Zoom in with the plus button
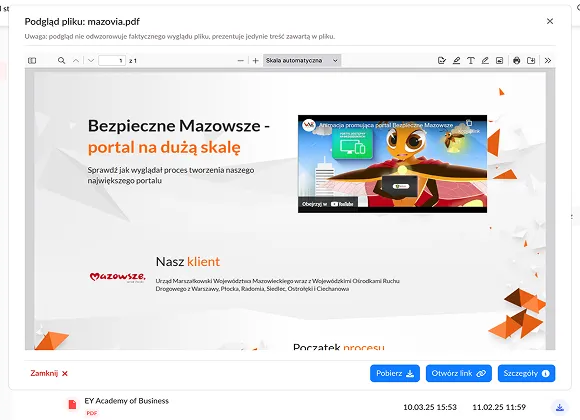The image size is (580, 420). (255, 60)
